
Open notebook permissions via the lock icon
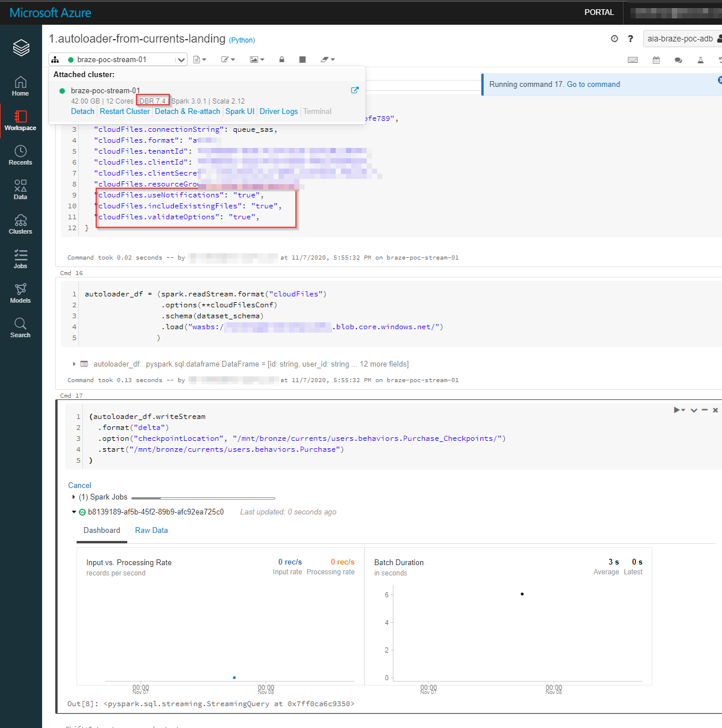[282, 59]
